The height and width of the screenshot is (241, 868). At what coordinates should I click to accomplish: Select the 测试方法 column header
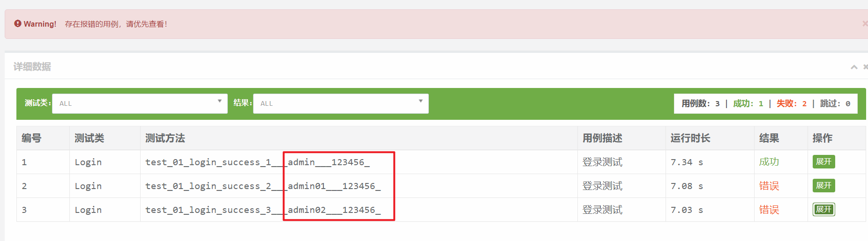tap(165, 138)
